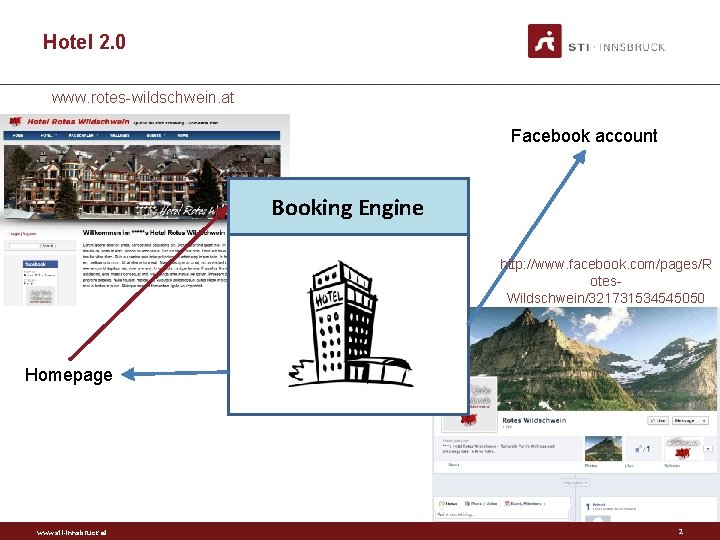Click the Write something input field

(x=502, y=514)
